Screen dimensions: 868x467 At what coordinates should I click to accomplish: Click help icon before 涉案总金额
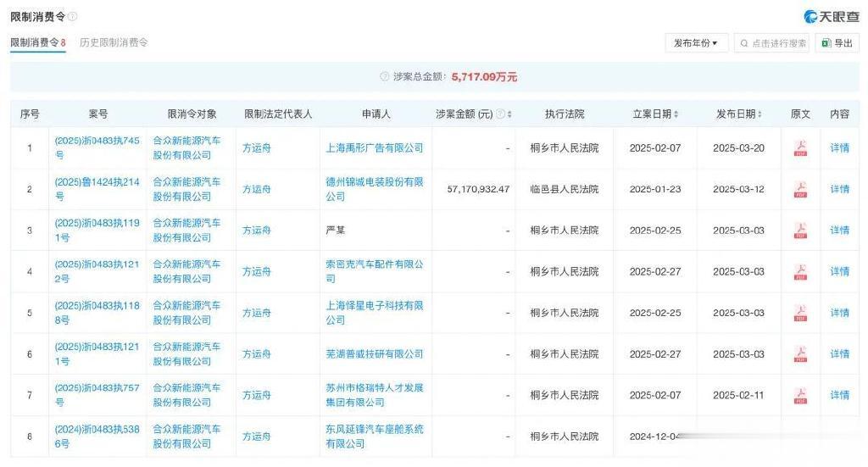385,77
